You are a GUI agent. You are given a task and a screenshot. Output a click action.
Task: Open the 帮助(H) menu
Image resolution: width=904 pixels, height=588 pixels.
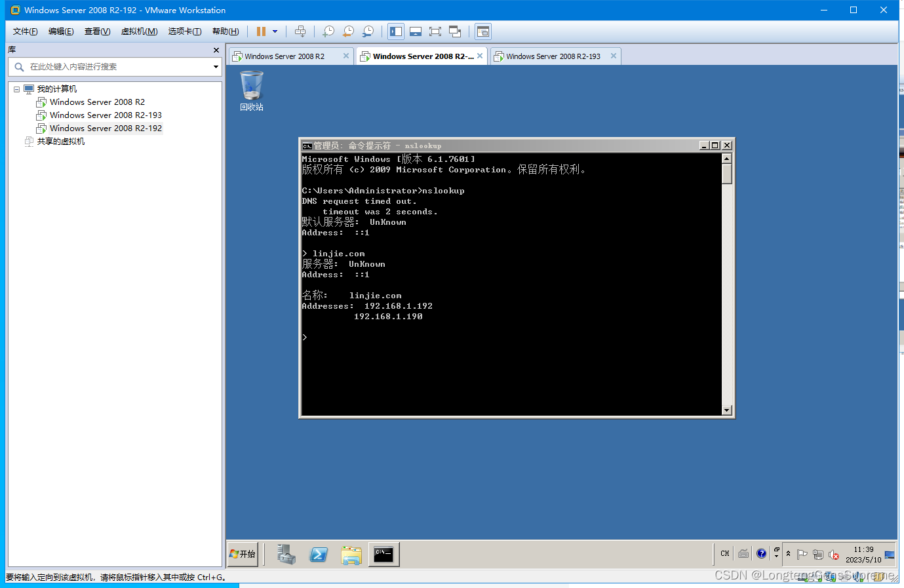pos(226,31)
